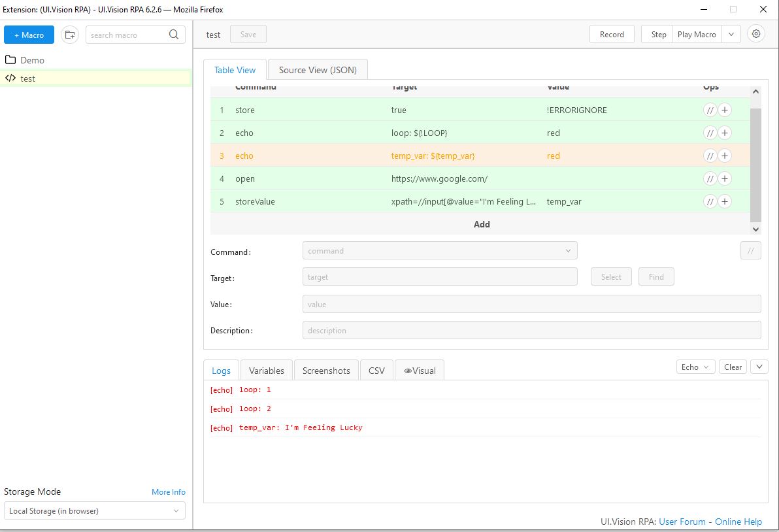Toggle comment on row 1 store
779x532 pixels.
[x=710, y=110]
